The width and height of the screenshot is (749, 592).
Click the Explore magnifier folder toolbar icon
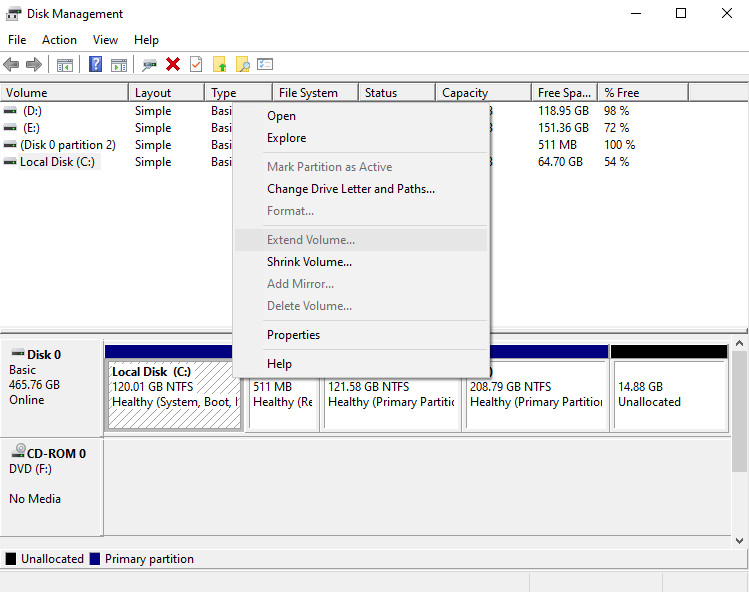point(243,64)
